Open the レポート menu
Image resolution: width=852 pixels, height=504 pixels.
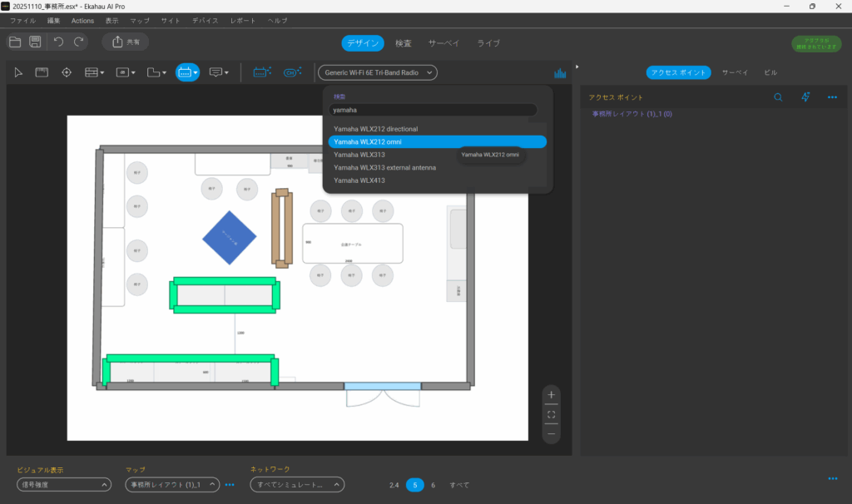[243, 20]
